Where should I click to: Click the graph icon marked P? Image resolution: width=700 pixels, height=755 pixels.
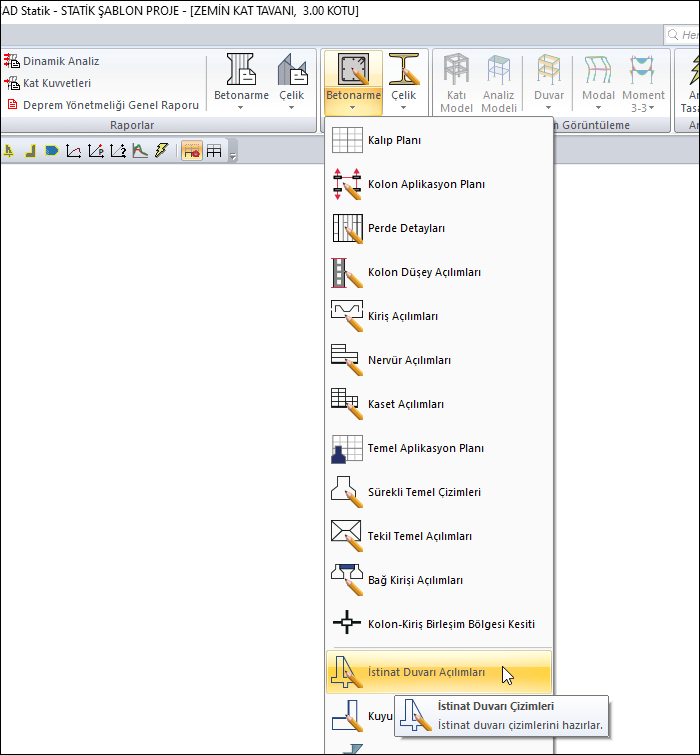pyautogui.click(x=96, y=151)
